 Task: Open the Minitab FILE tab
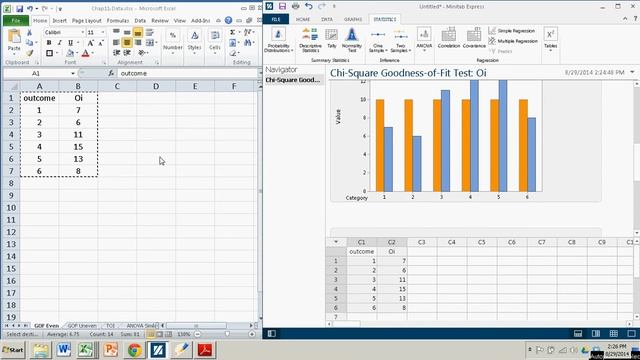tap(276, 19)
